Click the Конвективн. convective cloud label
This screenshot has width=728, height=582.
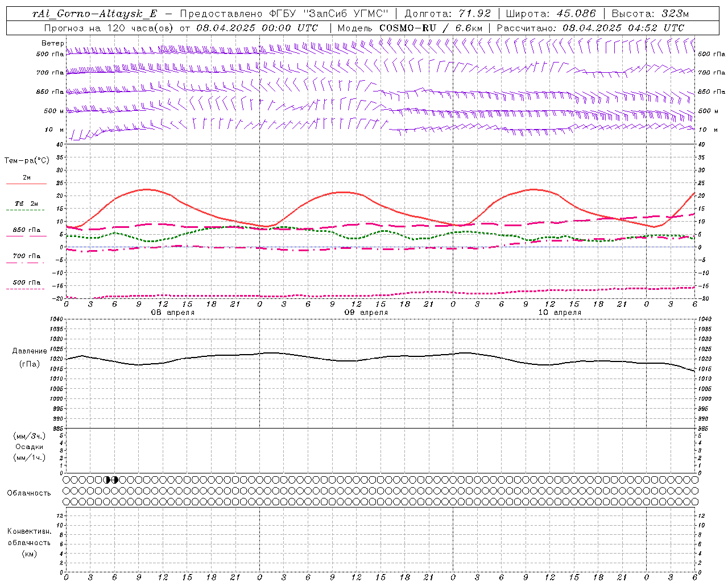[x=29, y=531]
